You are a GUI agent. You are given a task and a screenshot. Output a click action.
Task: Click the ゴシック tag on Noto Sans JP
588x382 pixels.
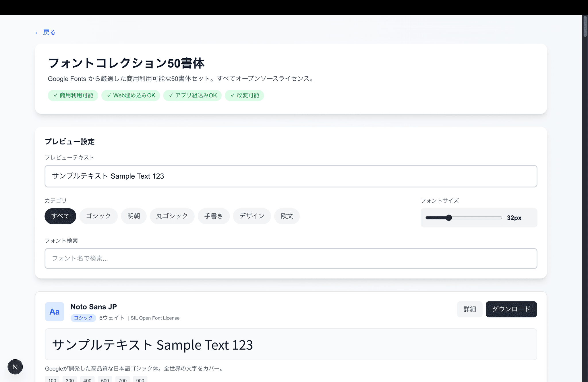pos(83,318)
